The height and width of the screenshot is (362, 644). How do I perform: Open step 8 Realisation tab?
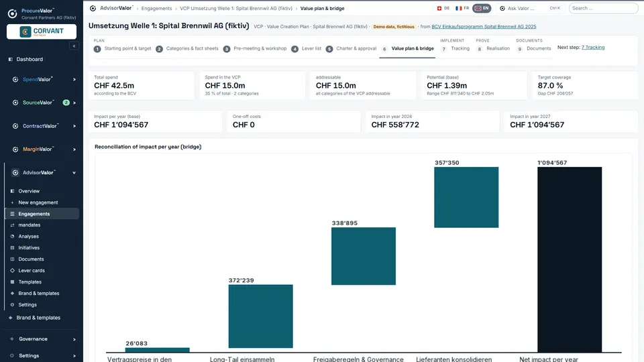tap(493, 49)
